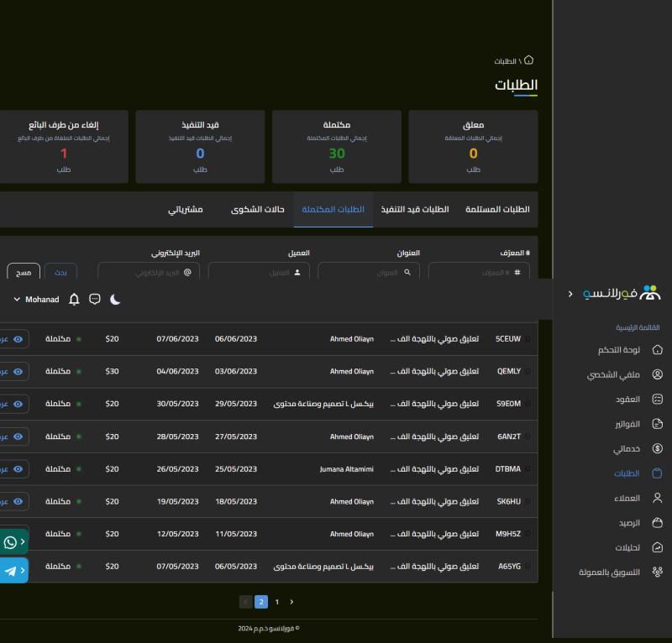Click the مسح (clear) button
Viewport: 672px width, 643px height.
(x=24, y=272)
